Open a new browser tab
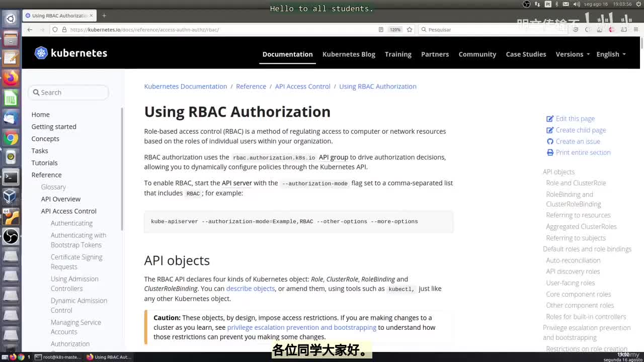644x362 pixels. (104, 16)
